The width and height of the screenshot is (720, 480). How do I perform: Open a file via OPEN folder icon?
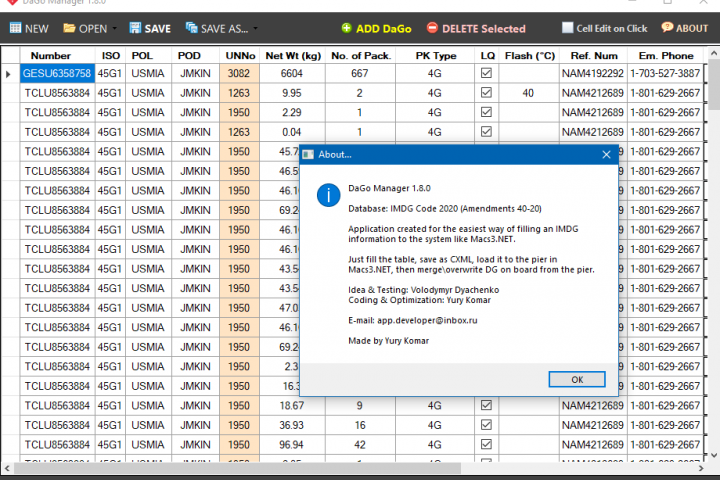point(69,28)
